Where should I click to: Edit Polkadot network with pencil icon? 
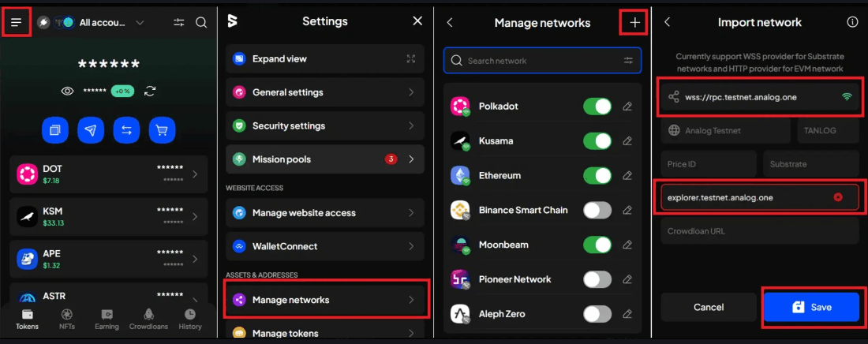point(627,107)
